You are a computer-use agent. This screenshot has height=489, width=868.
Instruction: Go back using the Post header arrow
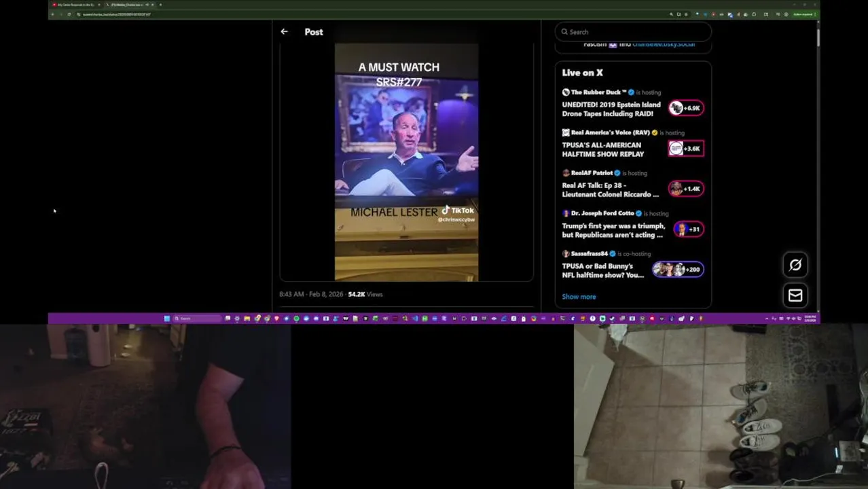(x=284, y=31)
